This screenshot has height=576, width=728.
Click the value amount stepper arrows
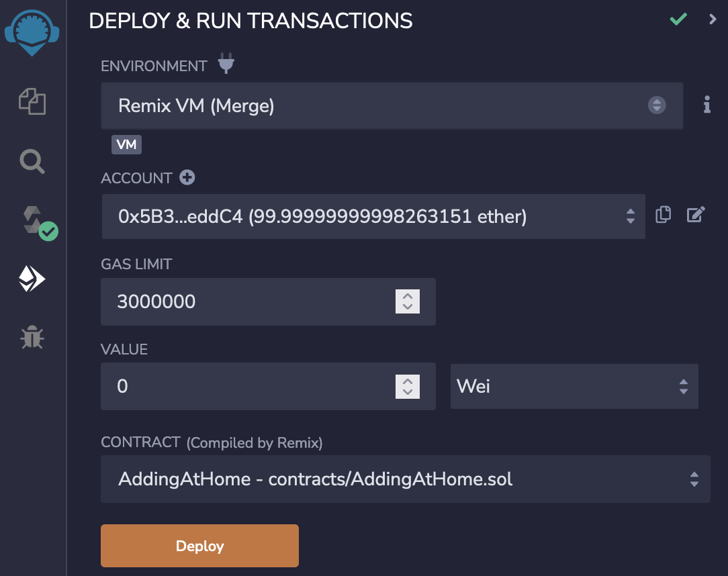point(407,386)
